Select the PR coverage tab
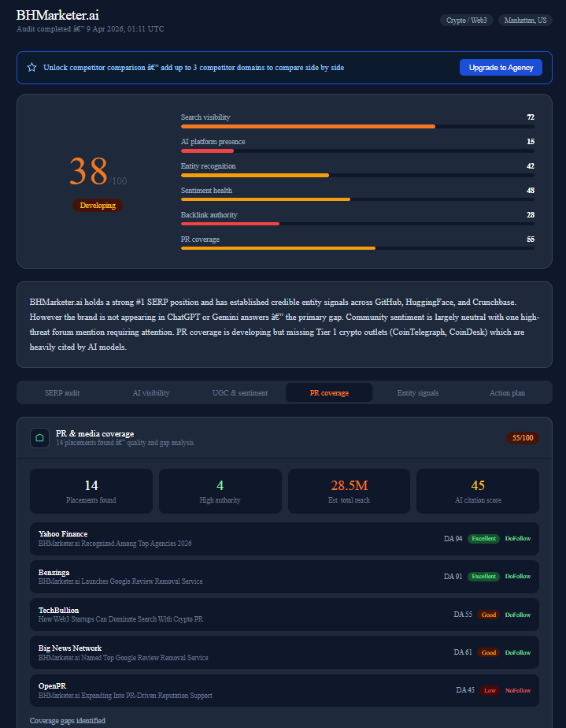Image resolution: width=566 pixels, height=728 pixels. tap(329, 393)
